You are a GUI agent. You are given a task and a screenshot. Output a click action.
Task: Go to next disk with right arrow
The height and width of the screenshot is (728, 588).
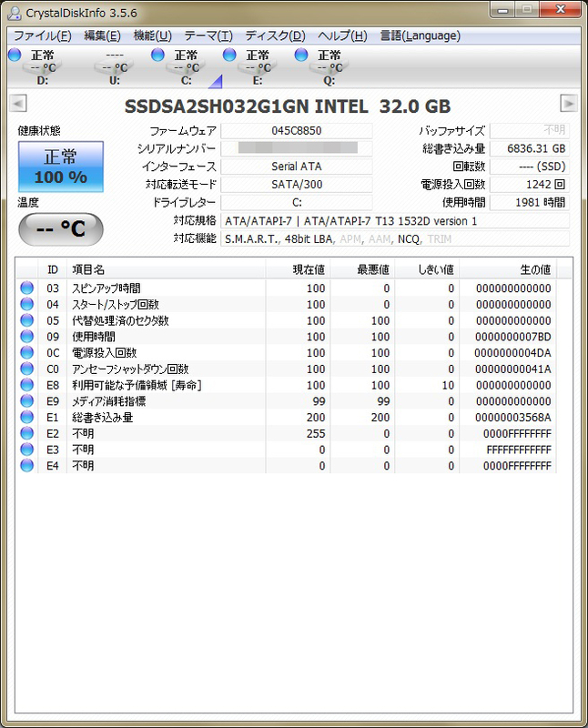pos(569,103)
